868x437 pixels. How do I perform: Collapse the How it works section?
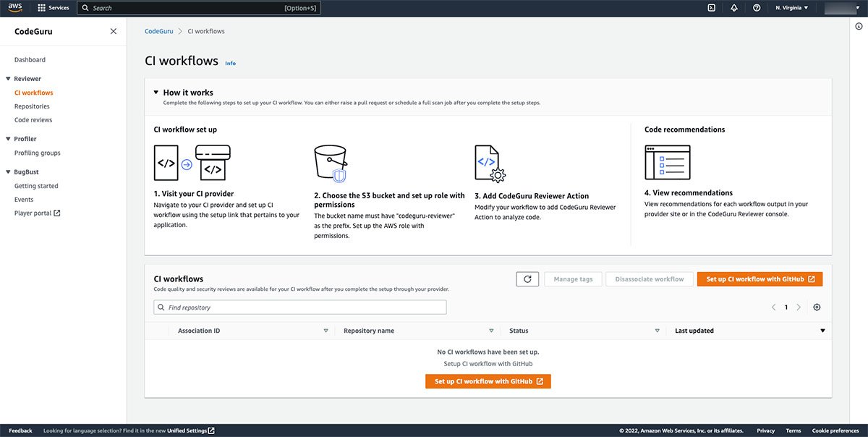[x=156, y=92]
